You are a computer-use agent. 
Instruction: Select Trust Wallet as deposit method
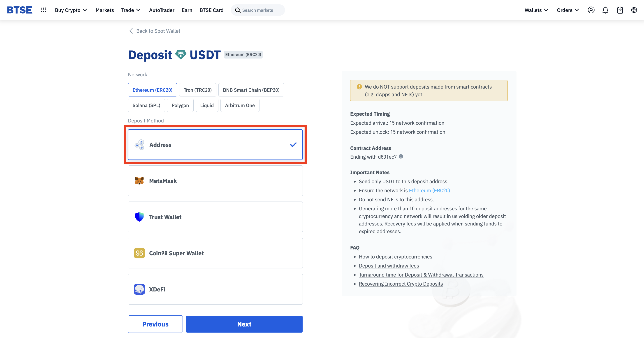(215, 217)
